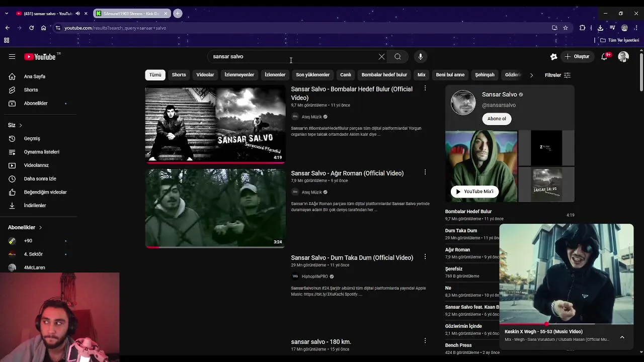Open options for 180 km. video

pos(425,341)
